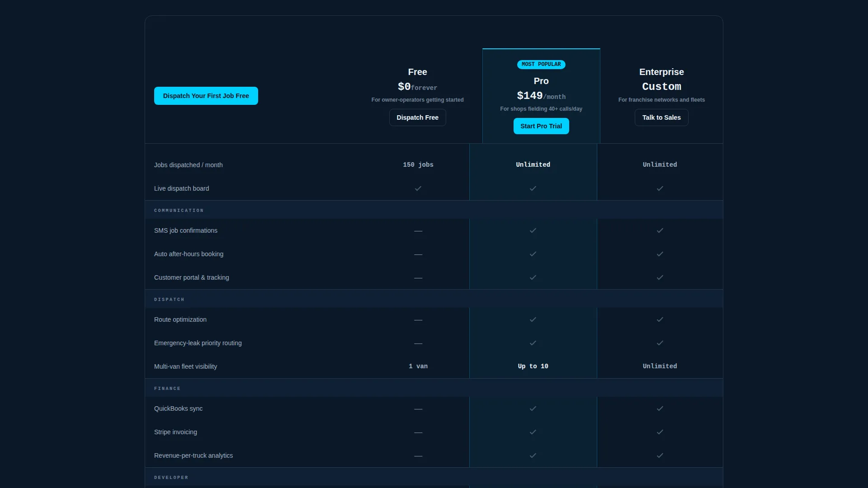
Task: Click the Enterprise checkmark for Customer portal & tracking
Action: click(x=660, y=277)
